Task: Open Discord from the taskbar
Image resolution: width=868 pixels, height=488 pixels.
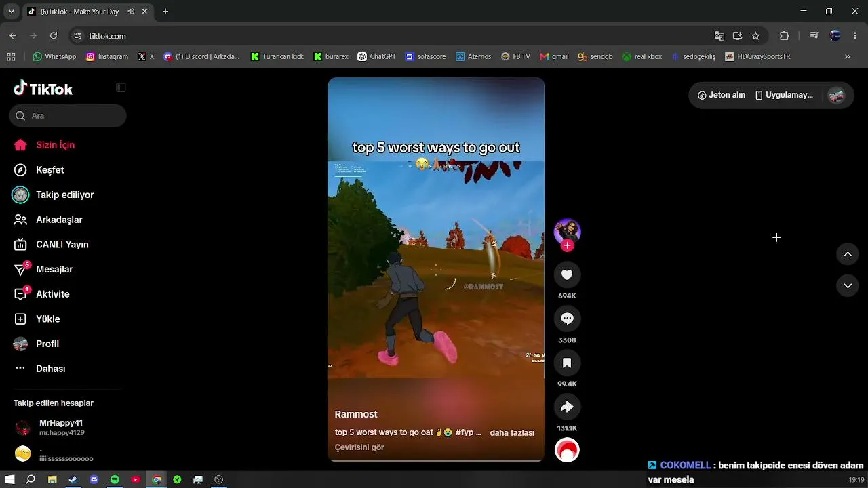Action: (x=94, y=480)
